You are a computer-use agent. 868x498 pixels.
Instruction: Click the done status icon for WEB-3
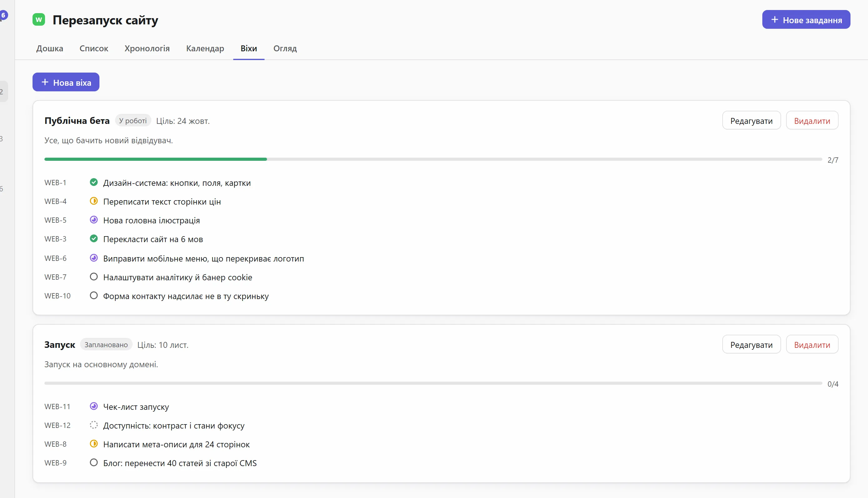(x=94, y=239)
